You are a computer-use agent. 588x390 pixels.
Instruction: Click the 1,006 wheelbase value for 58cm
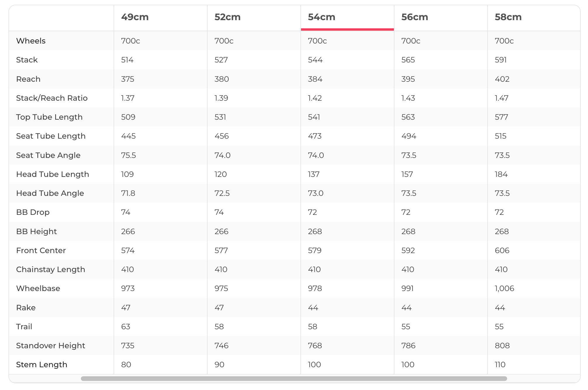coord(504,288)
